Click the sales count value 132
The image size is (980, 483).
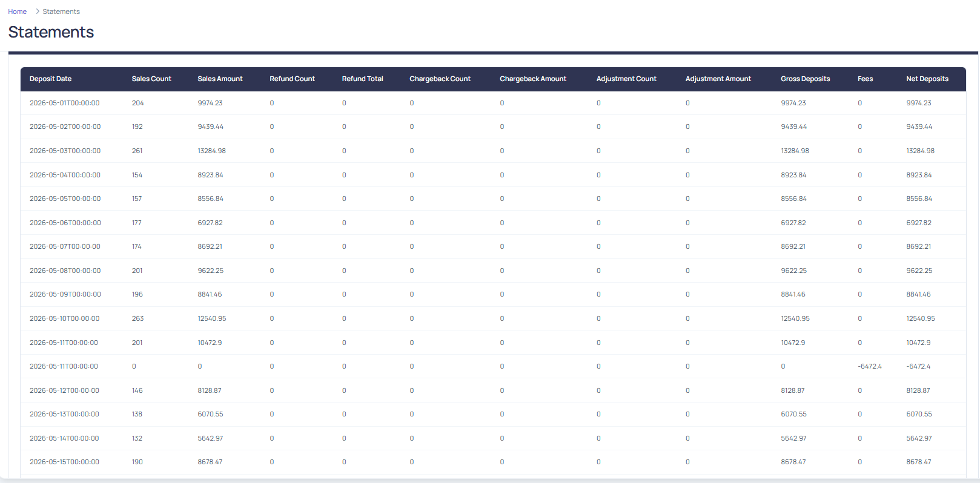[137, 438]
